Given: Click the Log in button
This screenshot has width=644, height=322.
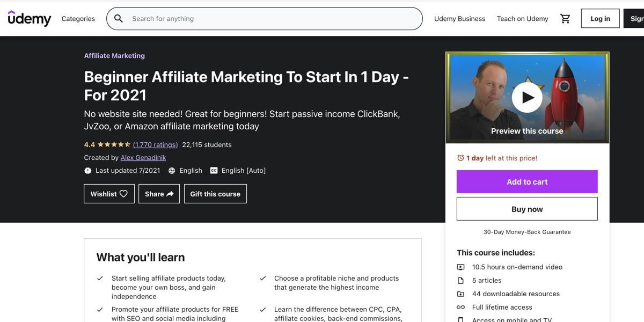Looking at the screenshot, I should [600, 19].
